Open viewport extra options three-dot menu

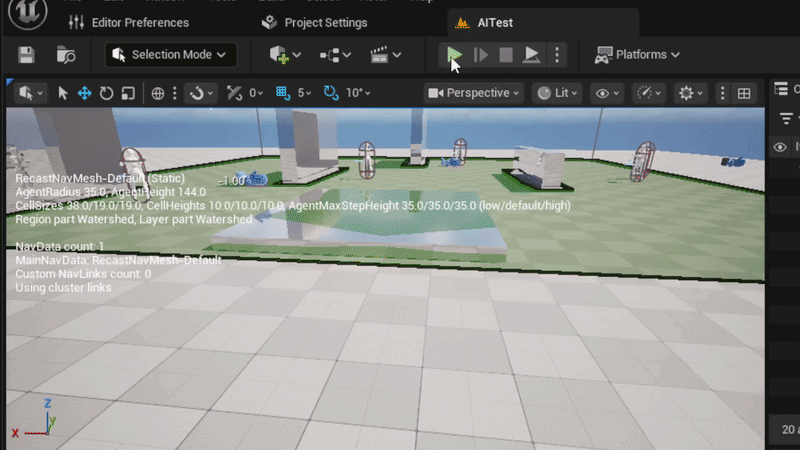coord(722,93)
